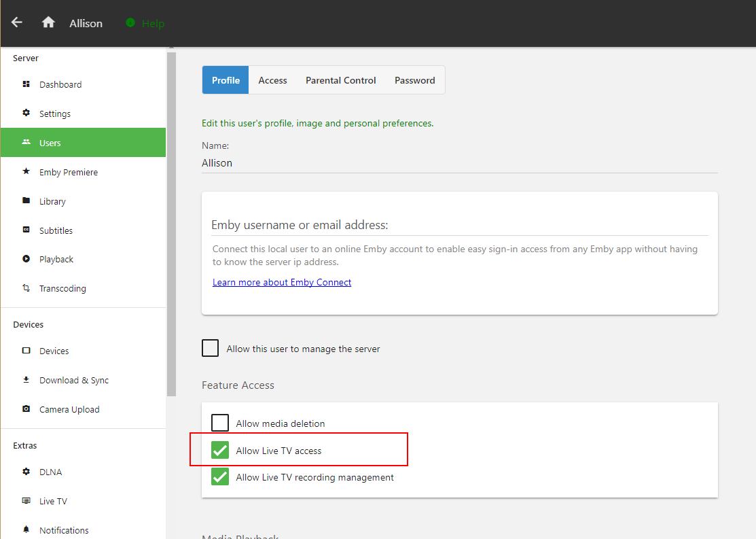Click the Server section heading

click(x=26, y=58)
